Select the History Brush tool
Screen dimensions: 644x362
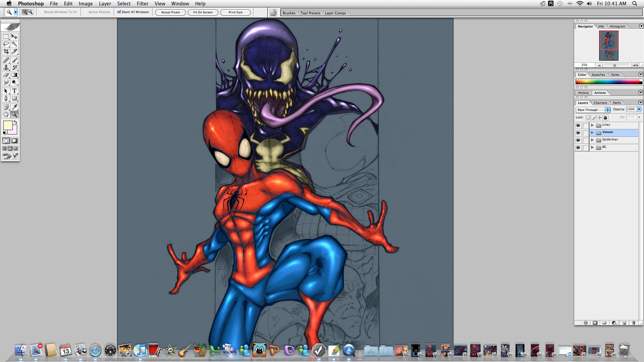(14, 67)
